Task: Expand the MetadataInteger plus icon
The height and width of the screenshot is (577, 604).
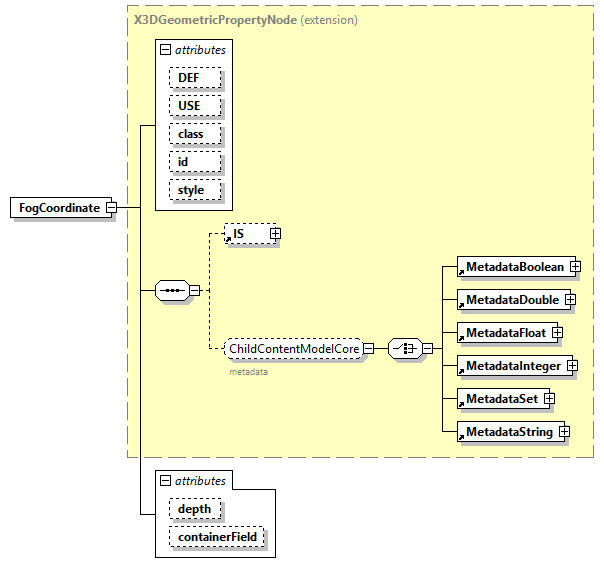Action: click(572, 366)
